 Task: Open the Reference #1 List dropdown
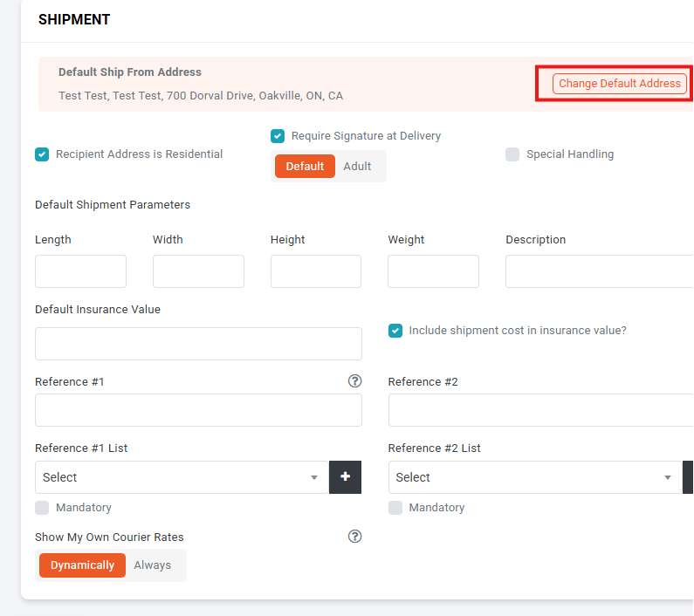coord(182,477)
